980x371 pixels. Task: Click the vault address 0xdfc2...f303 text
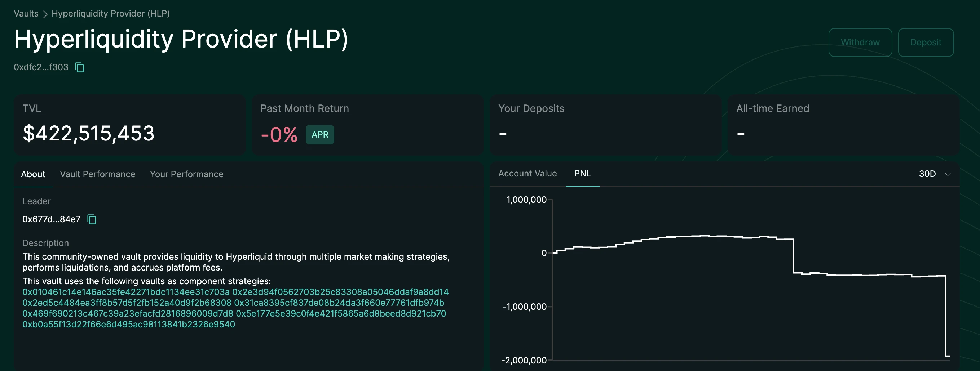tap(41, 67)
